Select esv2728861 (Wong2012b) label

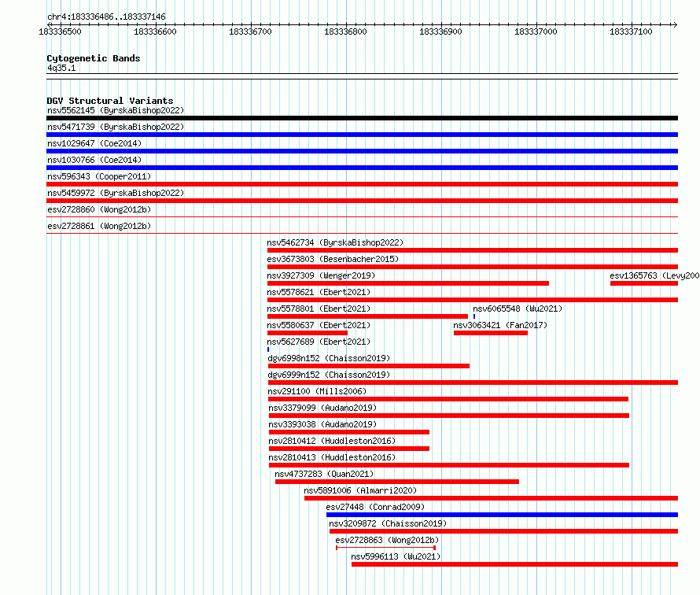pyautogui.click(x=99, y=226)
